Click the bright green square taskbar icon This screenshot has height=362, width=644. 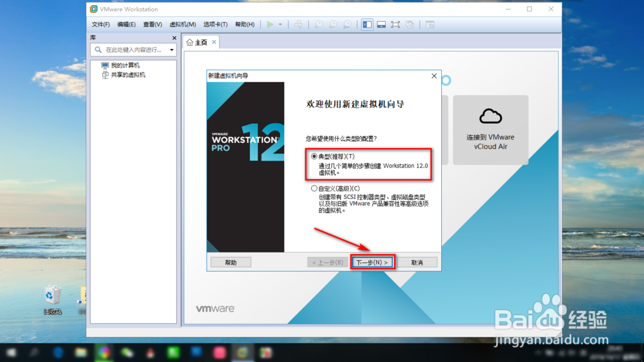click(x=173, y=352)
